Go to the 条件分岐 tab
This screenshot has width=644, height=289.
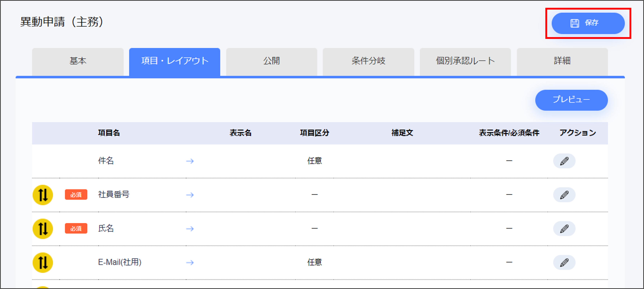click(x=368, y=62)
